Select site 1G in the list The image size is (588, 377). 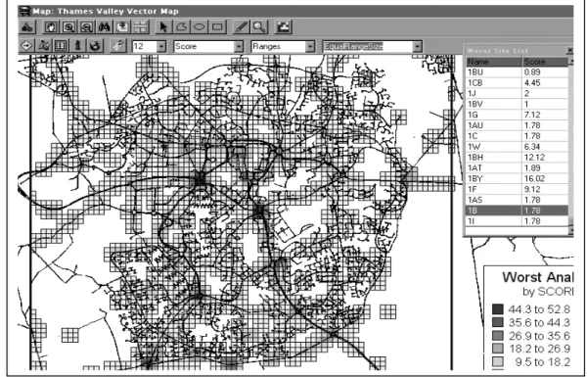(518, 115)
